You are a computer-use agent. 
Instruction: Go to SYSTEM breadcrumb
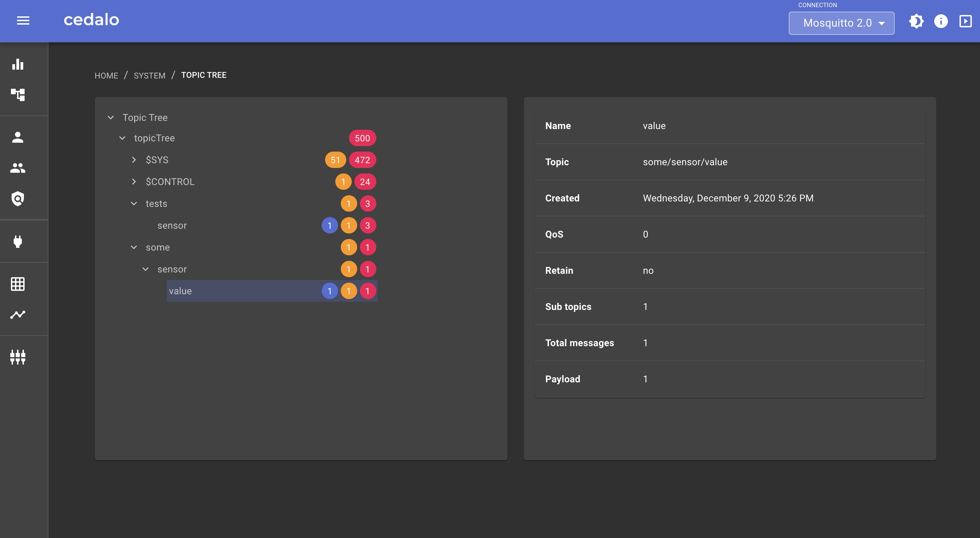click(x=150, y=75)
